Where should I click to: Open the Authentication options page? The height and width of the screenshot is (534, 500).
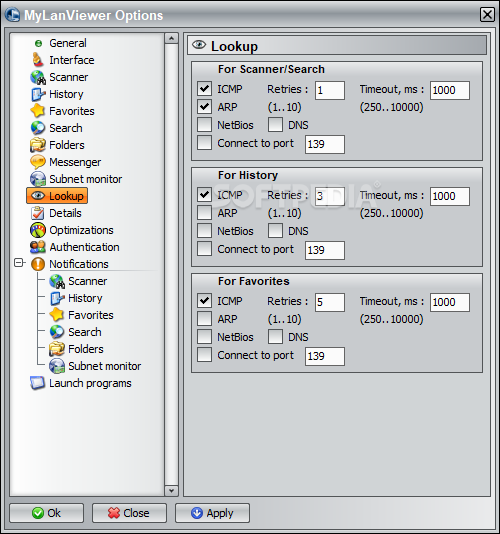pos(84,247)
